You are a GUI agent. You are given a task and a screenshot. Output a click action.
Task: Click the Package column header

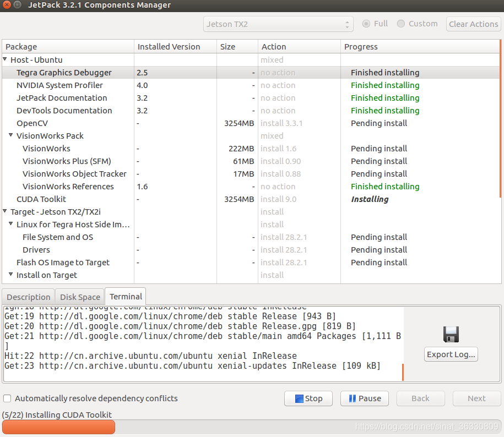click(x=68, y=47)
